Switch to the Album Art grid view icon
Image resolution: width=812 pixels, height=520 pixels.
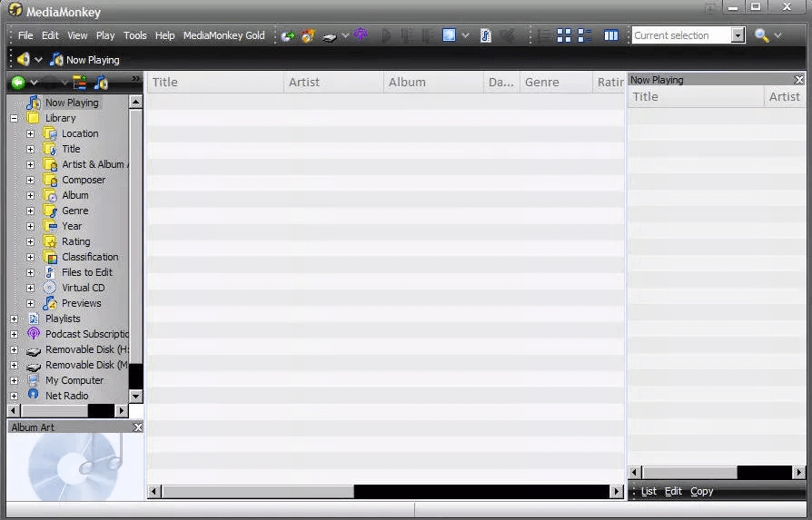point(564,35)
